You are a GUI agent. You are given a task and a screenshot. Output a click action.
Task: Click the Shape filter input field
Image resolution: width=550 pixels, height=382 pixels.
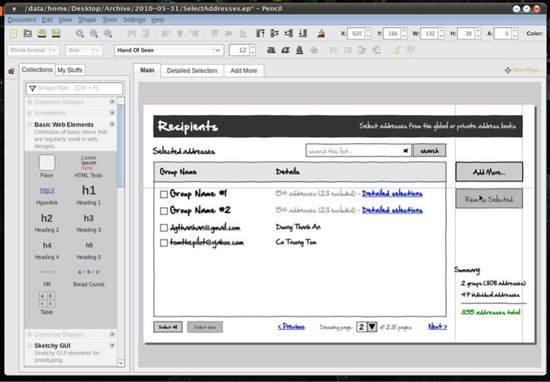pyautogui.click(x=75, y=88)
